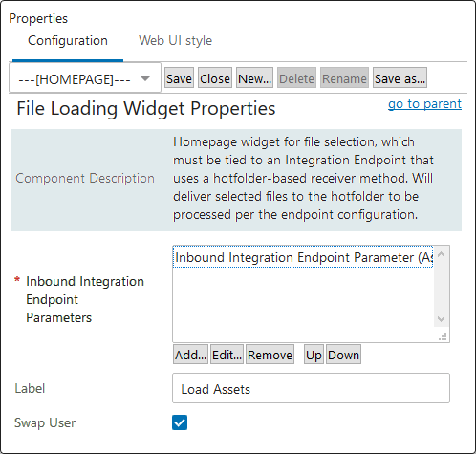Select the Inbound Integration Endpoint Parameter entry
Image resolution: width=476 pixels, height=454 pixels.
pos(303,257)
